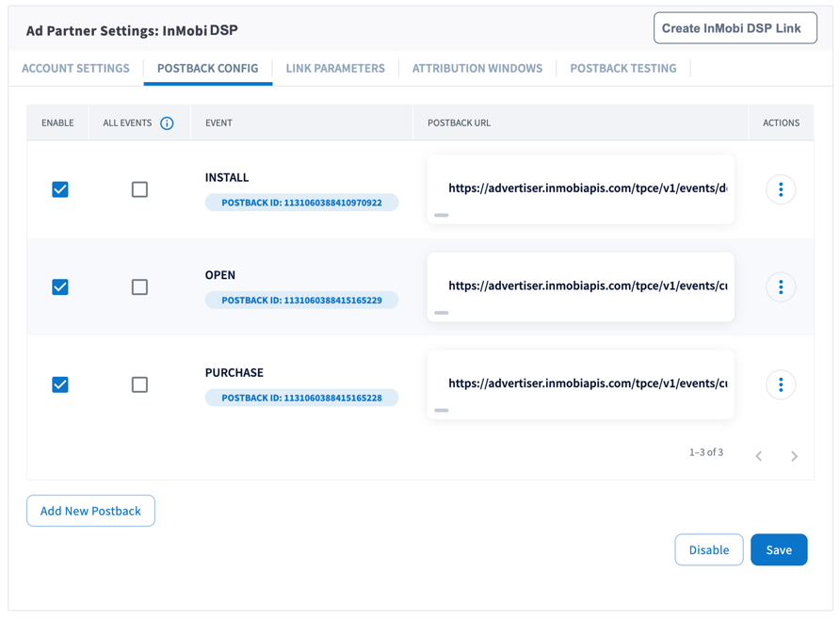Click Postback ID 1131060388415165228 badge
The width and height of the screenshot is (840, 620).
click(301, 398)
